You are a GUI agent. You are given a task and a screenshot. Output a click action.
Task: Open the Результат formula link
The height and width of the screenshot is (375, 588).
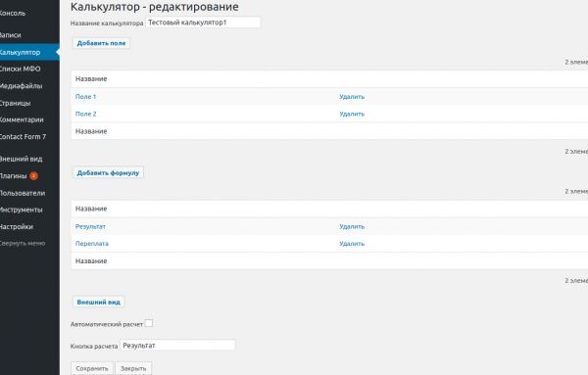tap(90, 226)
